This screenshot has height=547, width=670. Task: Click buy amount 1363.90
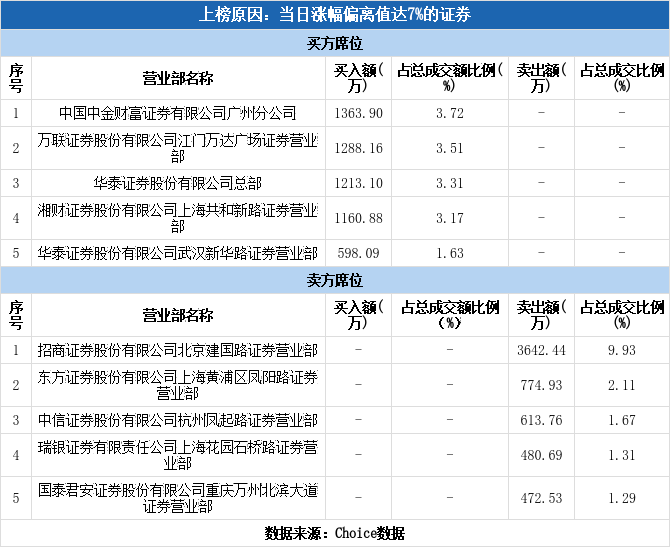[359, 113]
